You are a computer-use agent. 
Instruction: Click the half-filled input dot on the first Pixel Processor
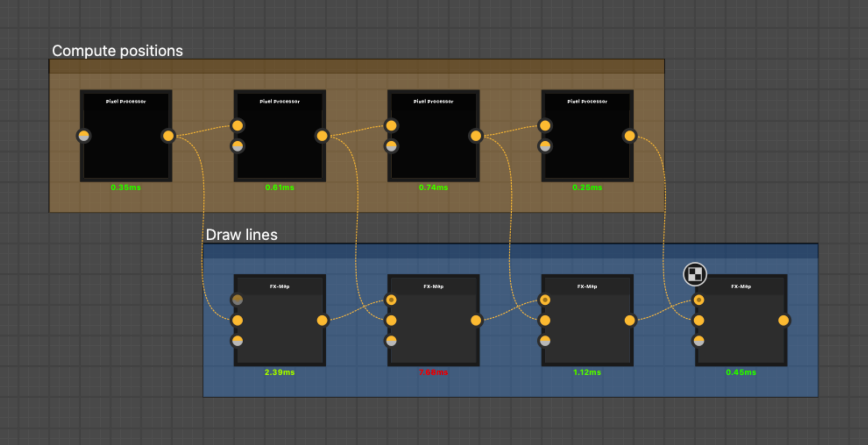point(83,136)
